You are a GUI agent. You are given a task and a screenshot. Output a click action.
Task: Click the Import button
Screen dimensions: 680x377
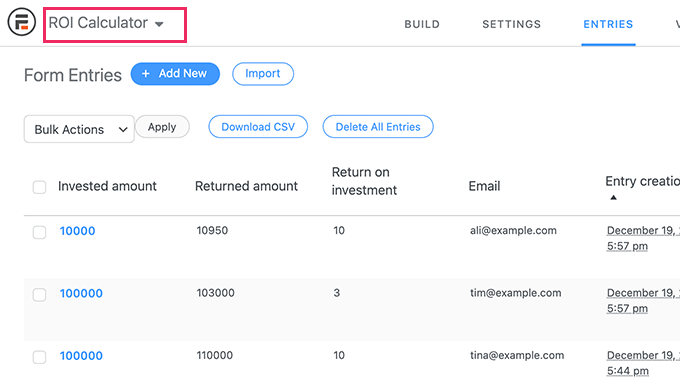263,74
